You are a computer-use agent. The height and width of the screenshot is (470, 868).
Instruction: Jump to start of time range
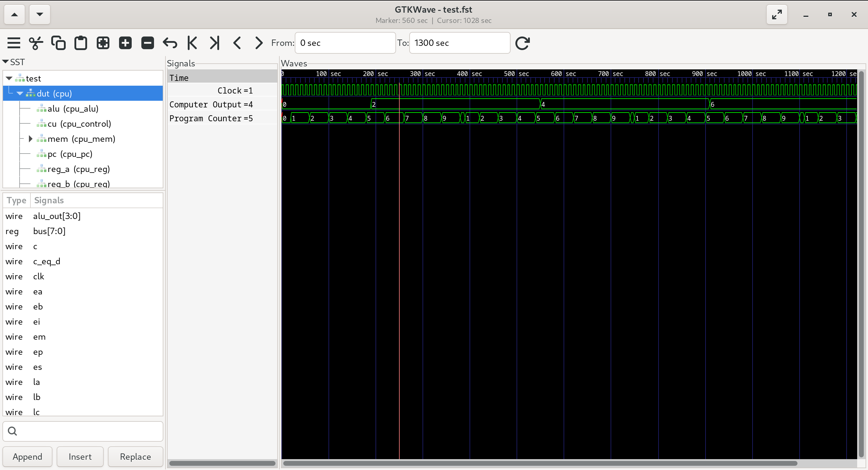click(x=192, y=43)
